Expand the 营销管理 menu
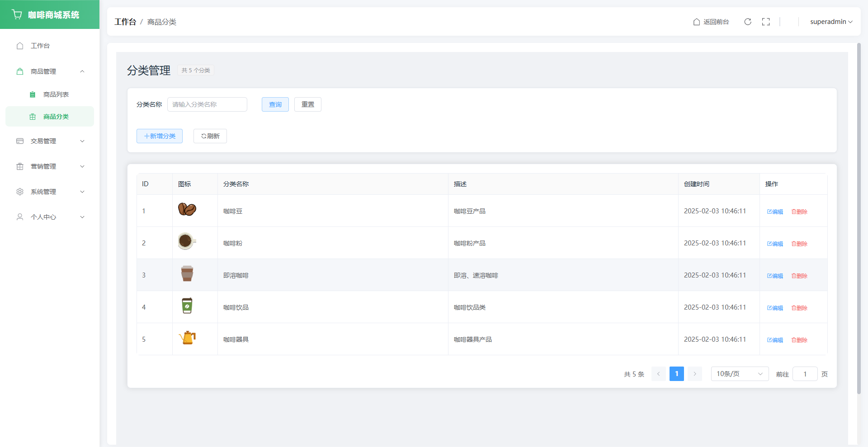The width and height of the screenshot is (868, 447). point(50,166)
